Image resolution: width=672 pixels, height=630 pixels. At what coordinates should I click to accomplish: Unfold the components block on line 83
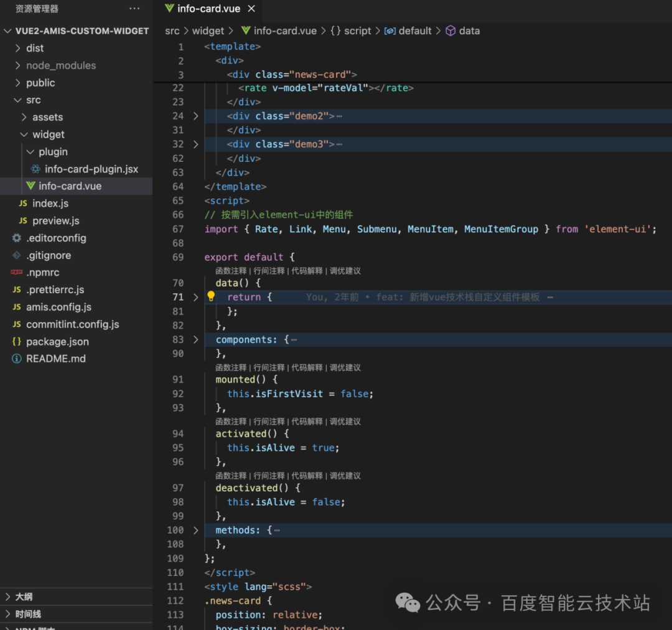pos(196,339)
